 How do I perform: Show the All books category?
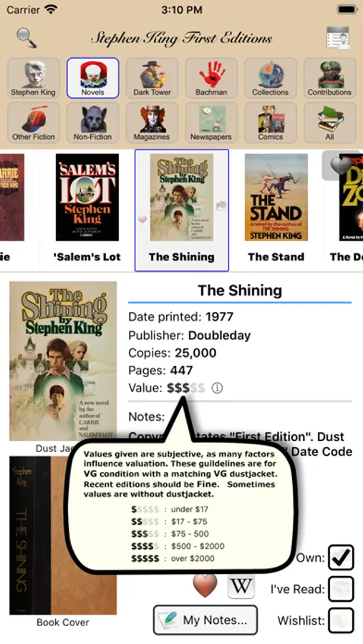[329, 123]
